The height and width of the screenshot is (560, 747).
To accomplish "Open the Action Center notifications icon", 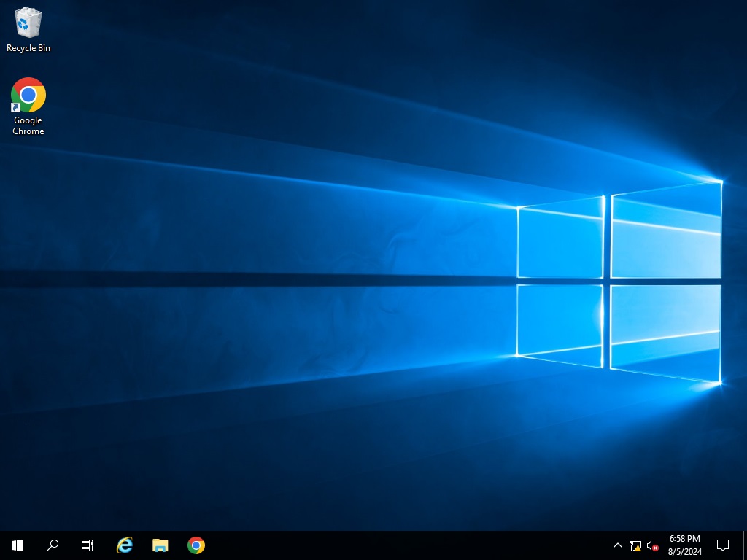I will (x=723, y=545).
